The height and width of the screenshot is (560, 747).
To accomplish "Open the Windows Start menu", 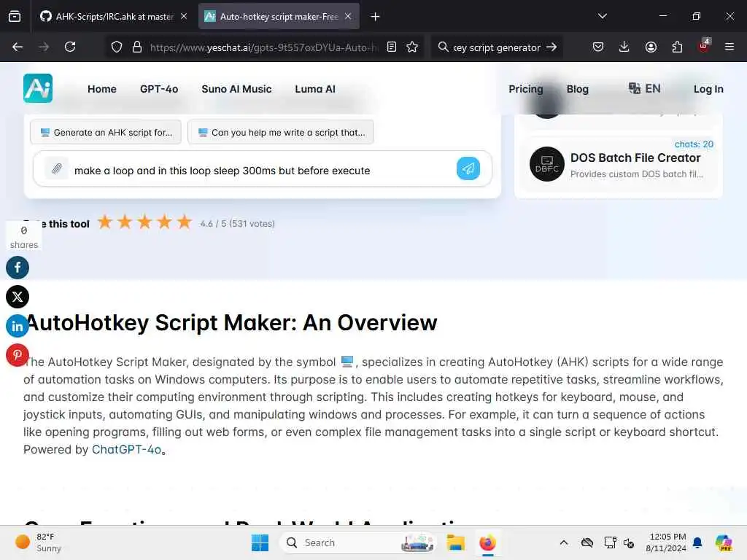I will (x=260, y=542).
